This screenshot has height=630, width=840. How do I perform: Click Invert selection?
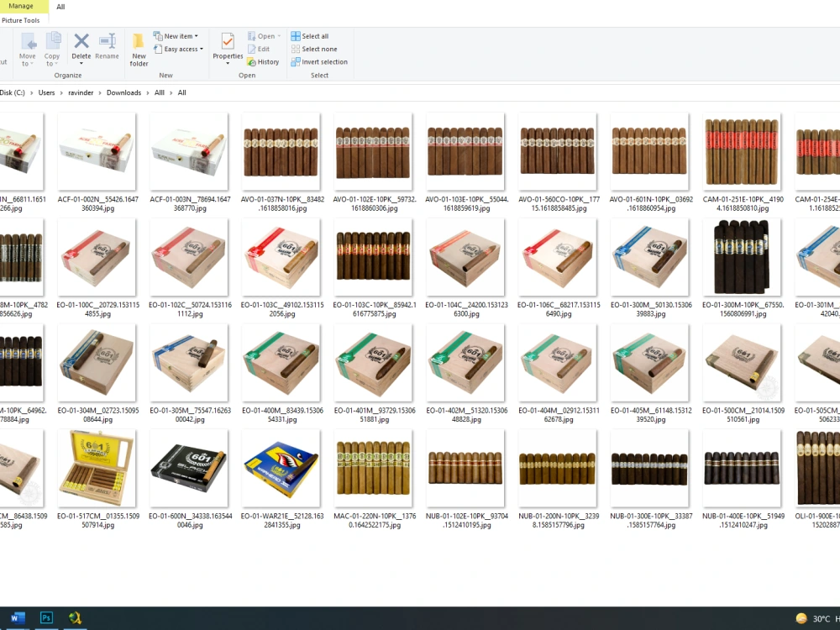pos(319,62)
